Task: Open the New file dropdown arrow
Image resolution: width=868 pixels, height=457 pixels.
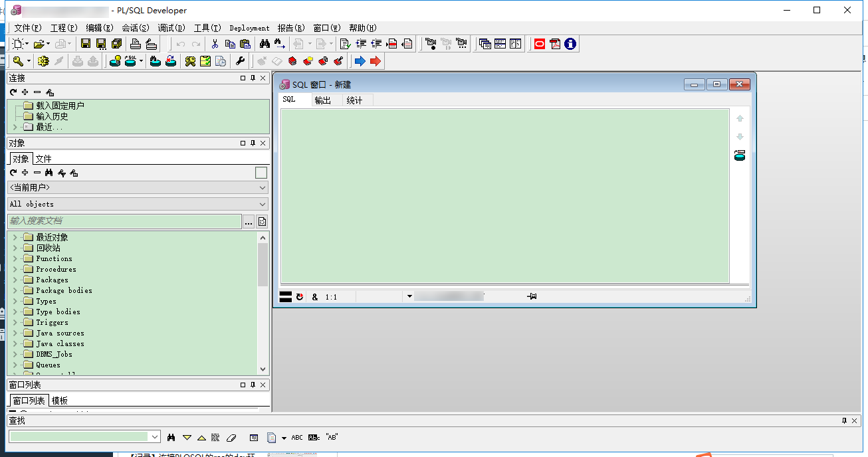Action: click(27, 44)
